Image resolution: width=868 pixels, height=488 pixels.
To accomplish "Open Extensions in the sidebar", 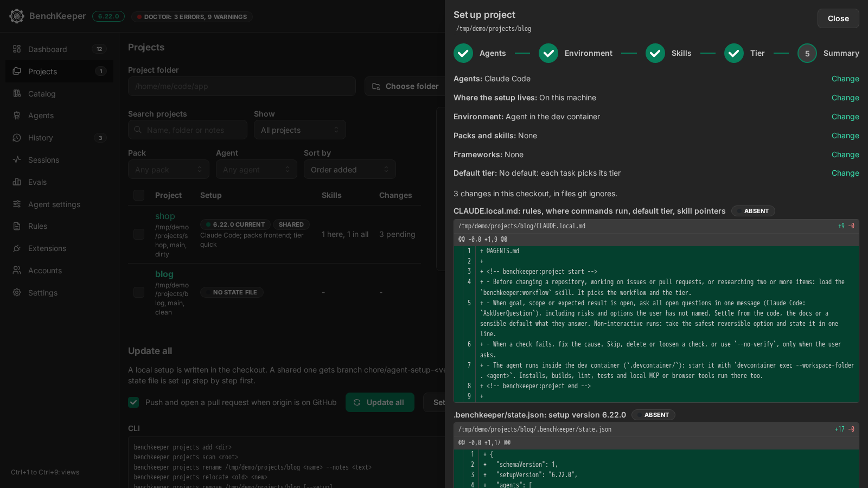I will (x=60, y=248).
